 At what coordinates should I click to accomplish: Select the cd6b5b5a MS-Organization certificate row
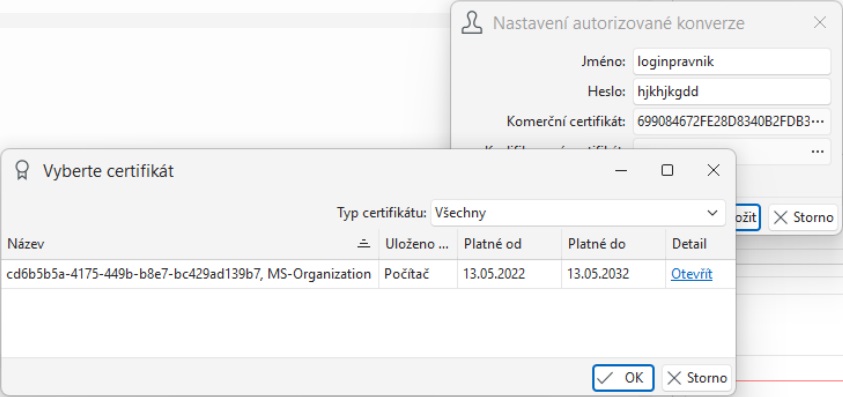pos(368,274)
